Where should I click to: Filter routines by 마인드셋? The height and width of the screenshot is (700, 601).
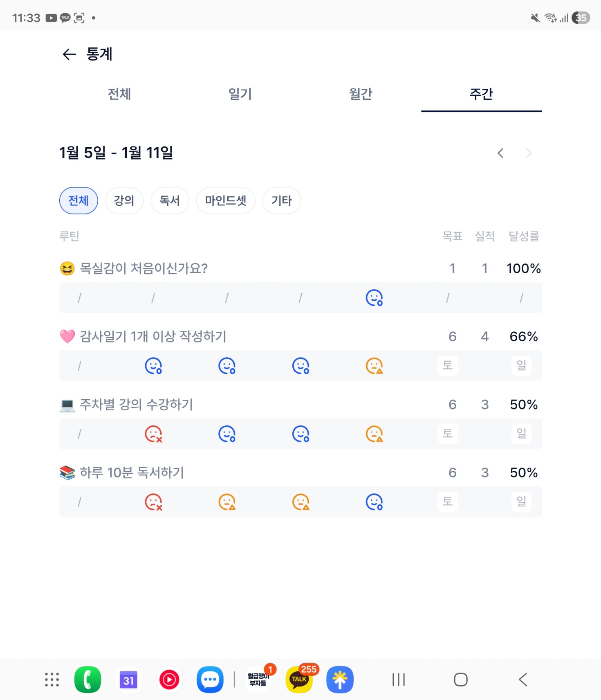click(x=226, y=200)
